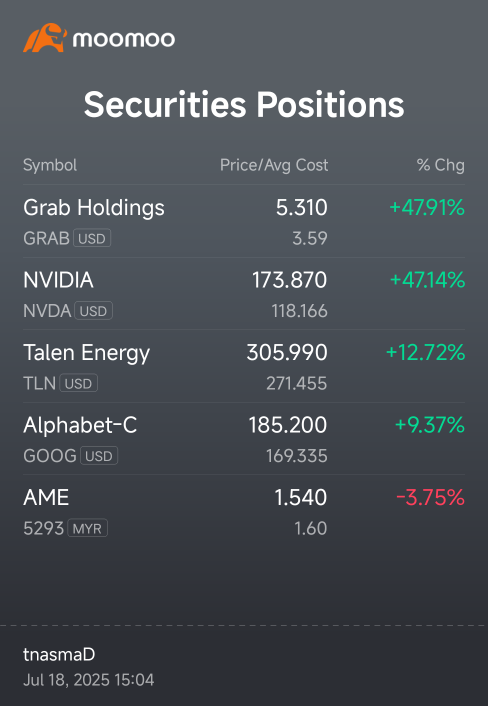Viewport: 488px width, 706px height.
Task: Click the Symbol column header
Action: click(x=50, y=165)
